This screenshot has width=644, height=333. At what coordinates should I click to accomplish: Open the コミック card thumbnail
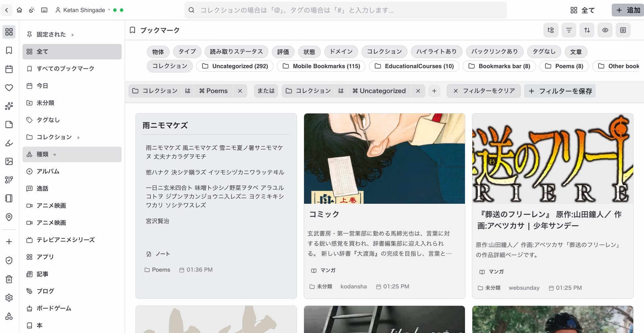point(384,158)
